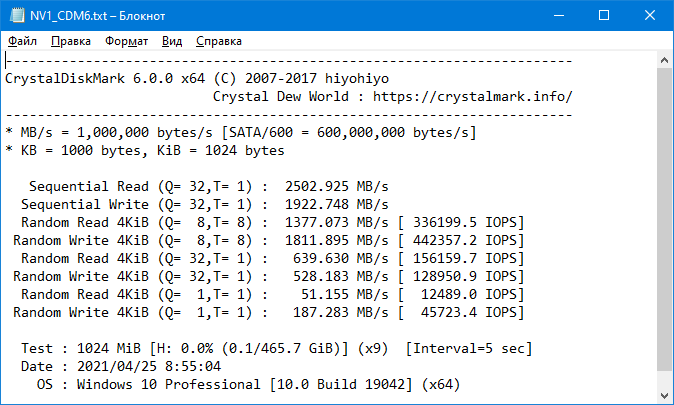Click the scrollbar down arrow
The image size is (674, 405).
pos(664,395)
